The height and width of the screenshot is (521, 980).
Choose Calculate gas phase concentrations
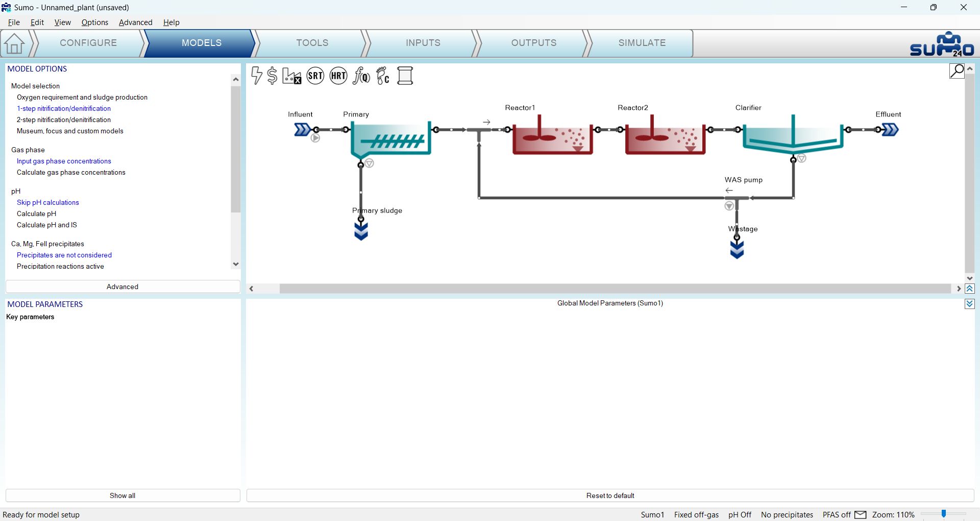[71, 172]
